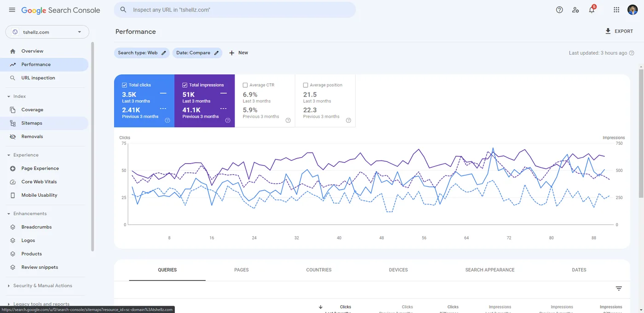Image resolution: width=644 pixels, height=313 pixels.
Task: Click the Page Experience plus icon
Action: point(12,168)
